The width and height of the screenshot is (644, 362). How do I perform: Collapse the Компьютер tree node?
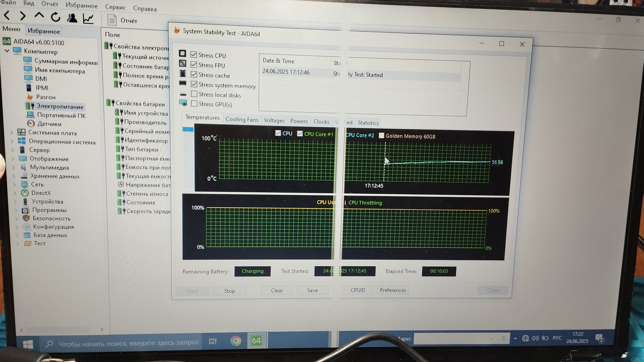point(7,51)
